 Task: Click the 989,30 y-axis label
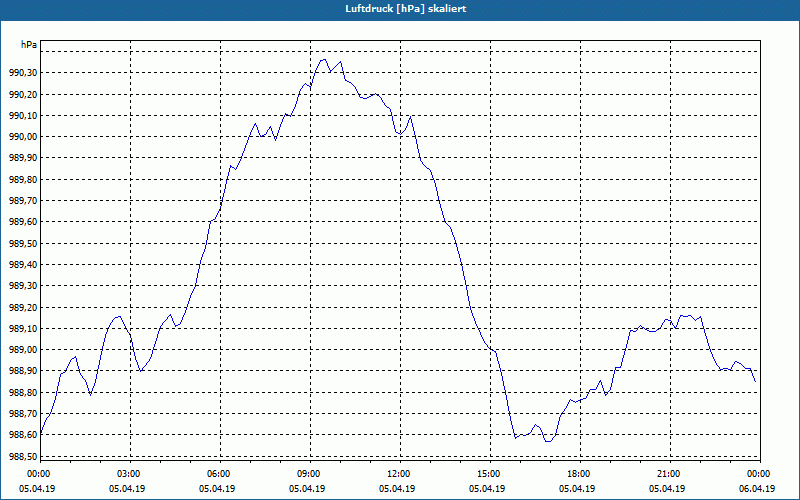pyautogui.click(x=23, y=286)
